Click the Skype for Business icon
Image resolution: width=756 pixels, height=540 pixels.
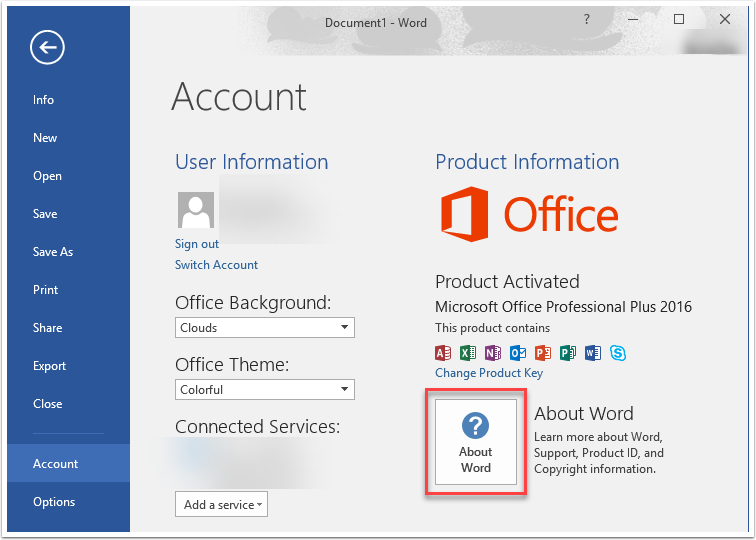click(x=618, y=353)
